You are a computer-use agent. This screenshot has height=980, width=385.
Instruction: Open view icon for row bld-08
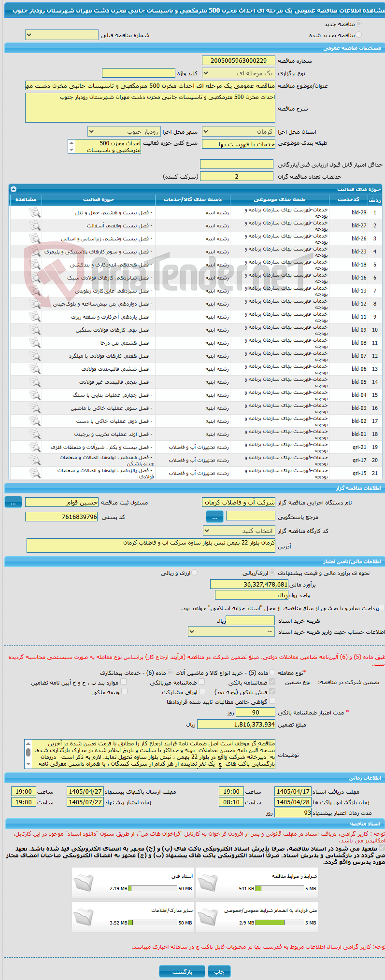click(35, 342)
